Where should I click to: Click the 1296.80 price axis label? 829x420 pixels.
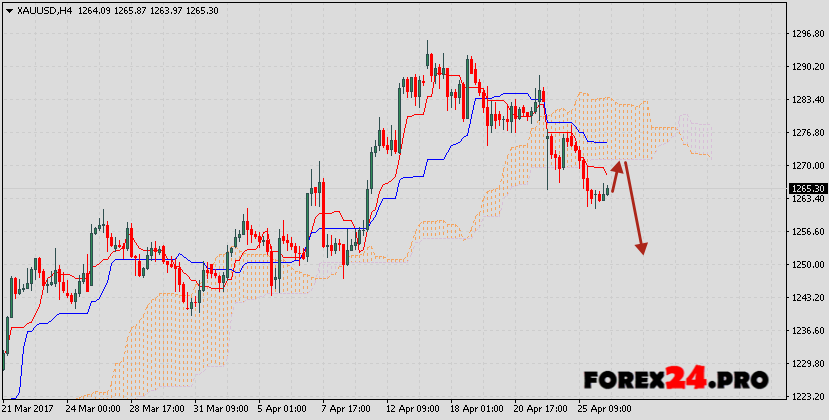[806, 34]
